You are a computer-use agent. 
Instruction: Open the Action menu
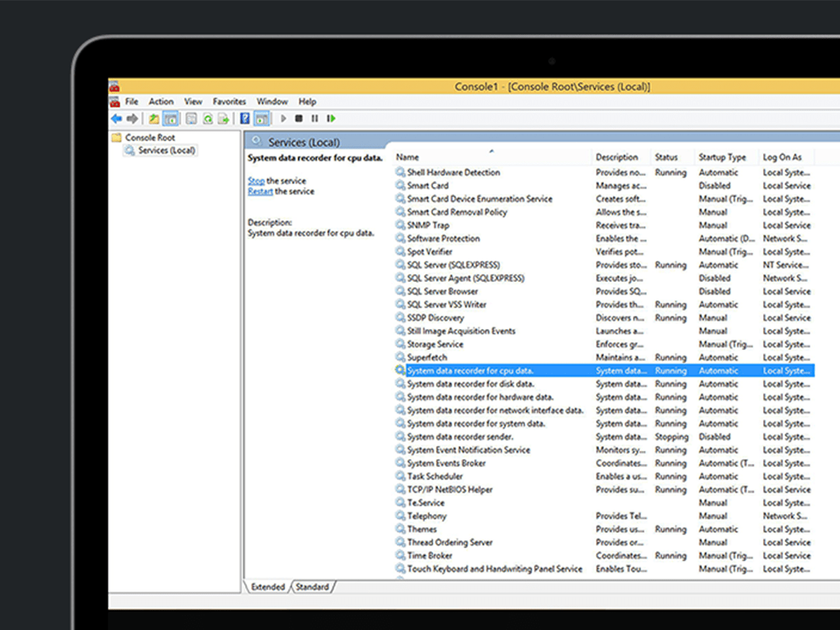click(161, 101)
